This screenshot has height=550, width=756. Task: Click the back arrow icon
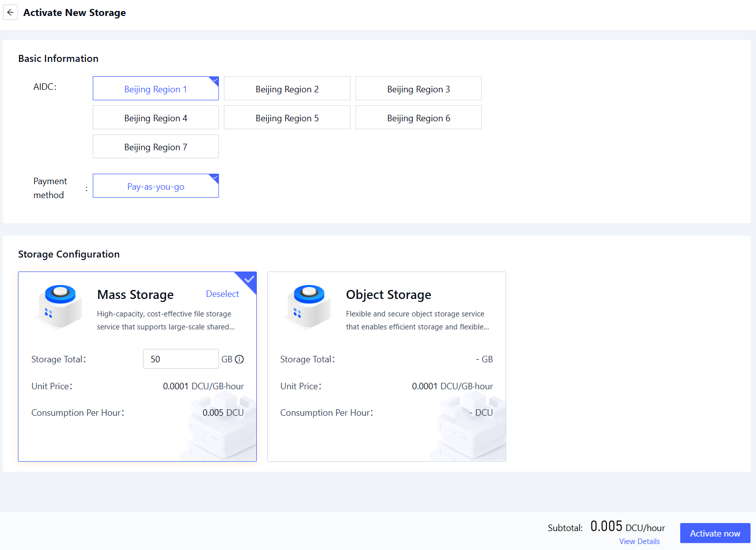(10, 12)
